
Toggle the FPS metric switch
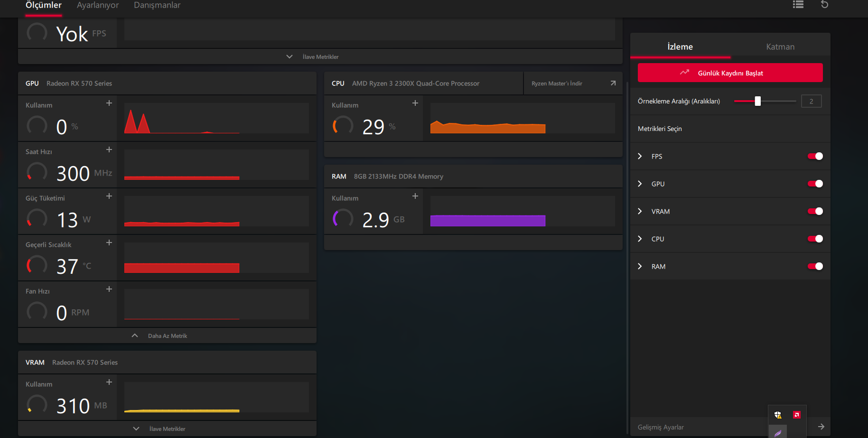[815, 156]
